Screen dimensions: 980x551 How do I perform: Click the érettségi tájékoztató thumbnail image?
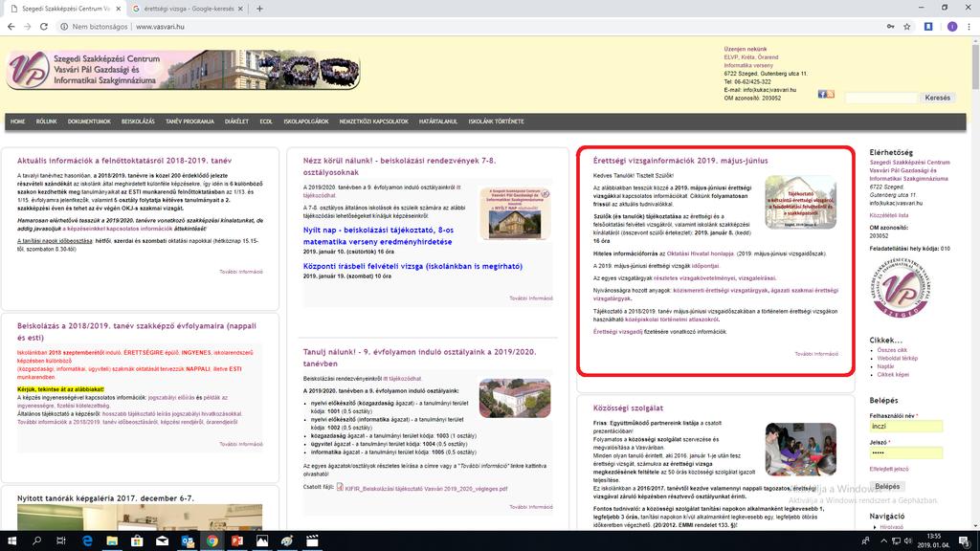(801, 202)
